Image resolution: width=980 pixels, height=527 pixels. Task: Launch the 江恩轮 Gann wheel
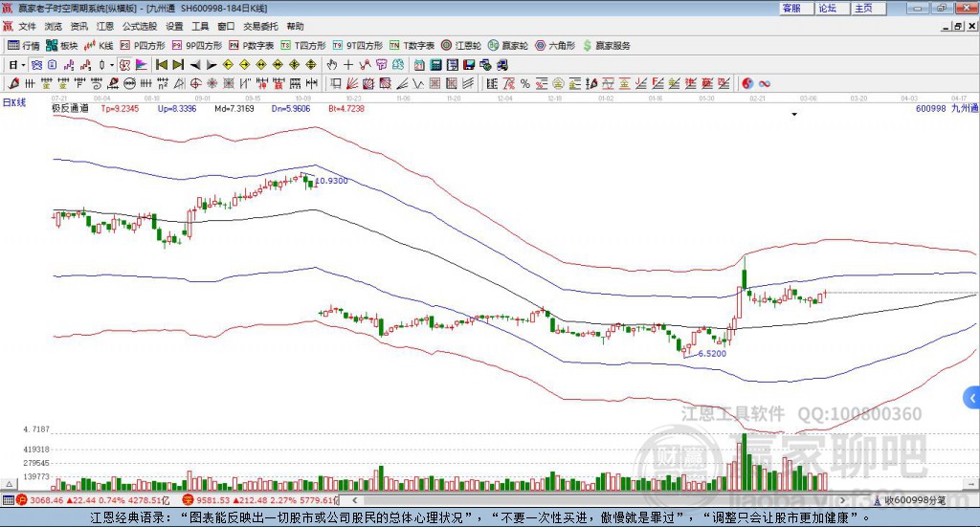461,46
